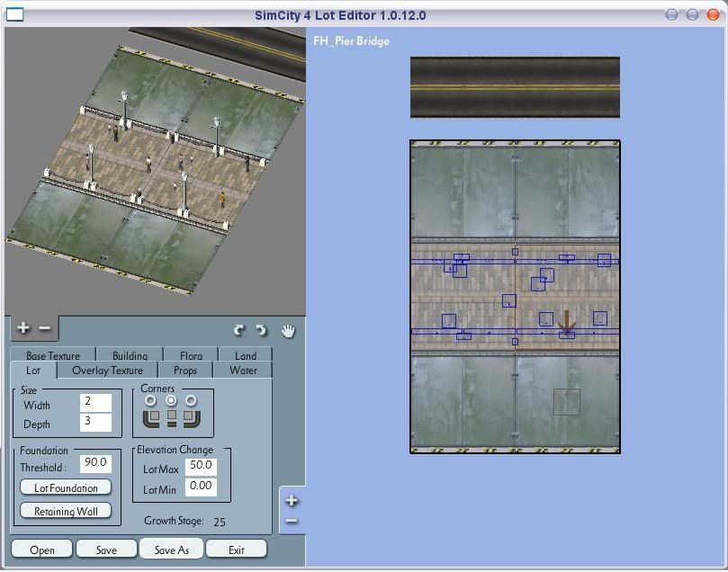The image size is (728, 572).
Task: Click the left corner shape icon
Action: pyautogui.click(x=151, y=418)
